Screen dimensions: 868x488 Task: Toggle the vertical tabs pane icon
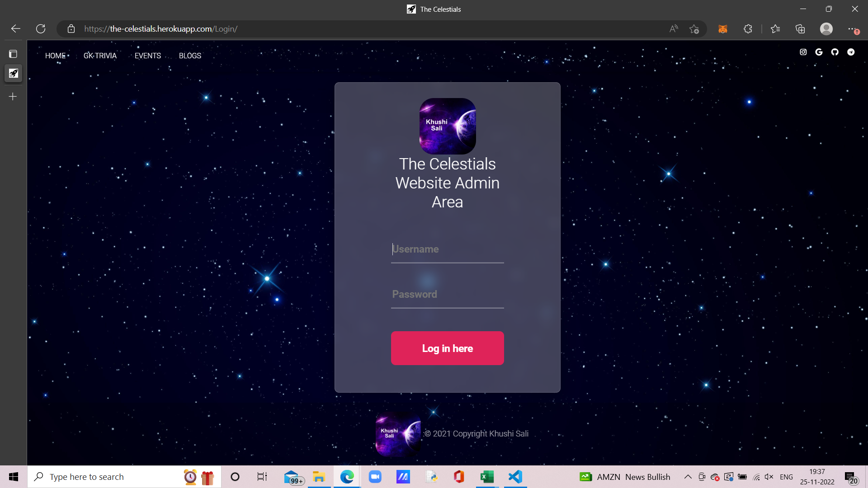pos(13,54)
